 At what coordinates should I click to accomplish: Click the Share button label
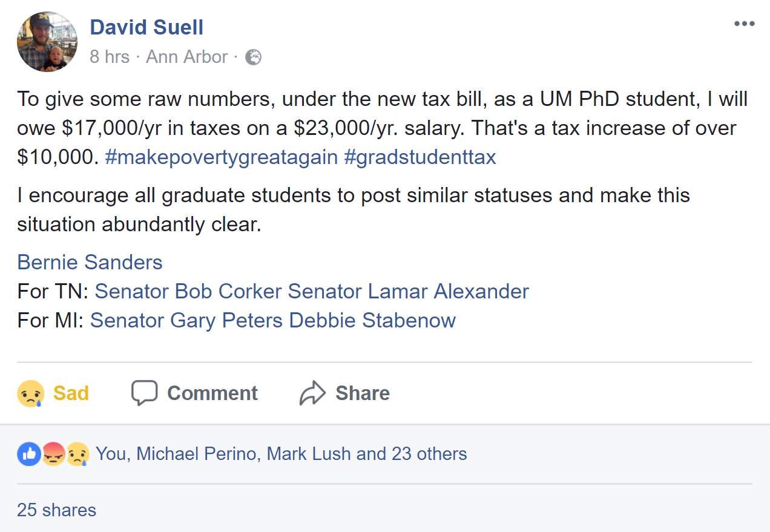click(x=363, y=393)
